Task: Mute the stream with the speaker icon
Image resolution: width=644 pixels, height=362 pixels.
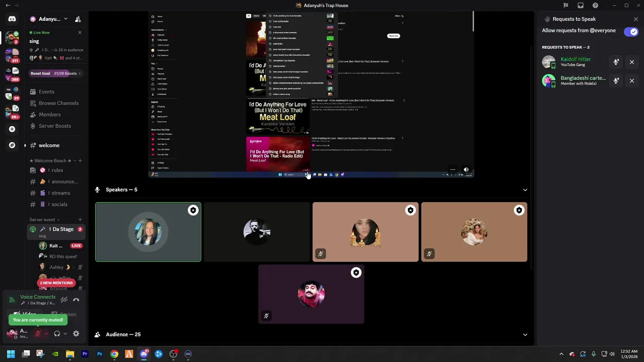Action: pos(466,170)
